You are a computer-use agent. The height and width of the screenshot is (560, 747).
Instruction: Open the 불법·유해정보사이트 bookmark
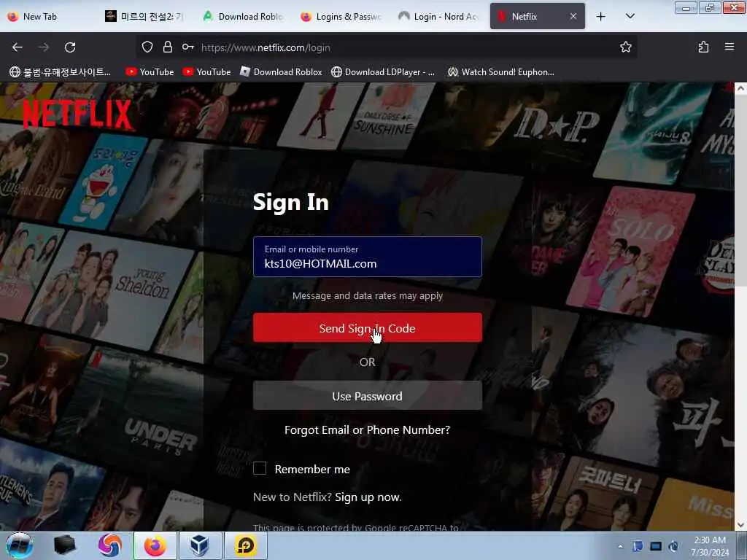(x=60, y=72)
